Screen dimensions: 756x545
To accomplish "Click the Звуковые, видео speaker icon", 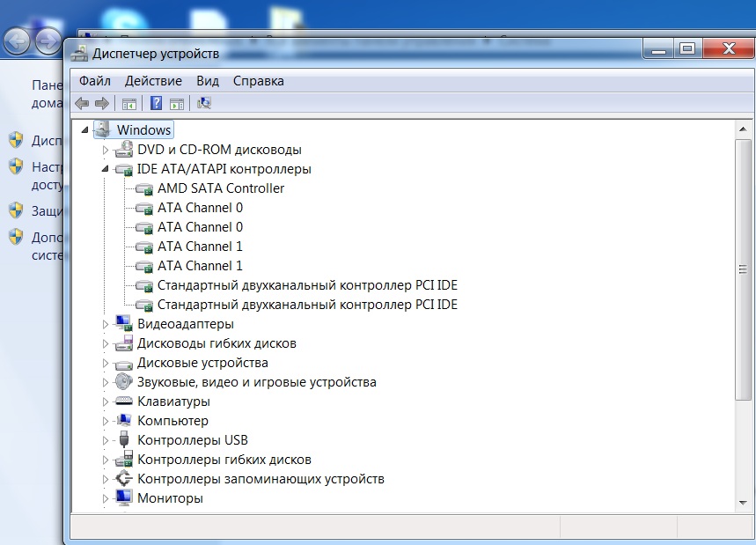I will (x=124, y=381).
